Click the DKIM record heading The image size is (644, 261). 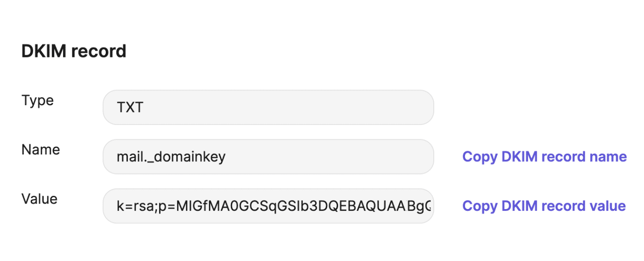(x=74, y=51)
